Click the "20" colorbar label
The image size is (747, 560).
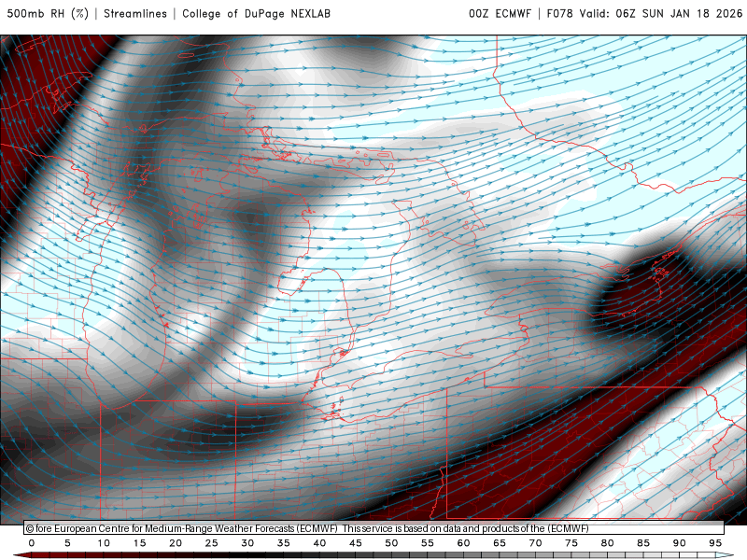coord(176,543)
